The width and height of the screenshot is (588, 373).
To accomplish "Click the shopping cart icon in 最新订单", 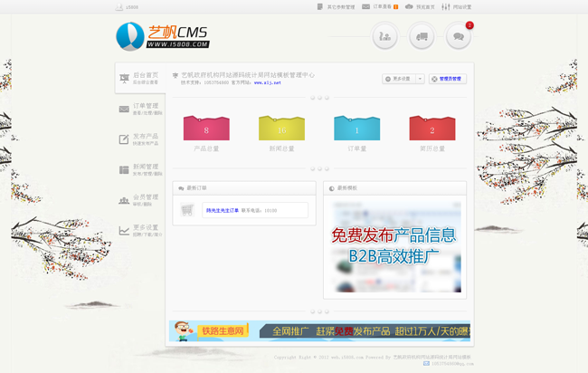I will 187,210.
